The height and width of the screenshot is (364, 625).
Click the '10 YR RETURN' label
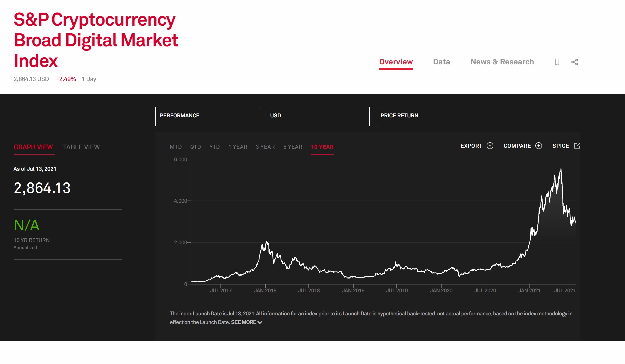32,240
